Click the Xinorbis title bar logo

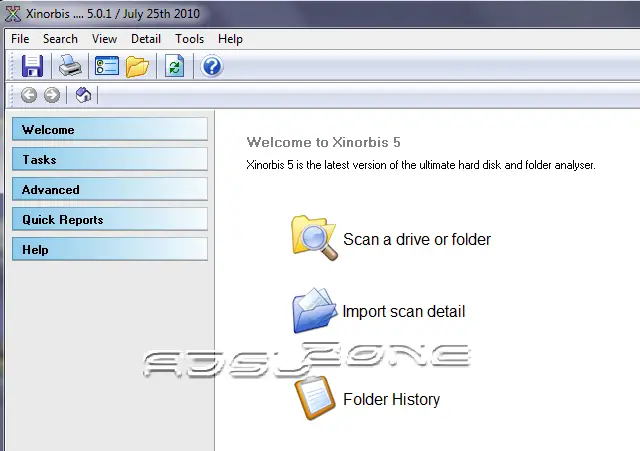point(13,14)
